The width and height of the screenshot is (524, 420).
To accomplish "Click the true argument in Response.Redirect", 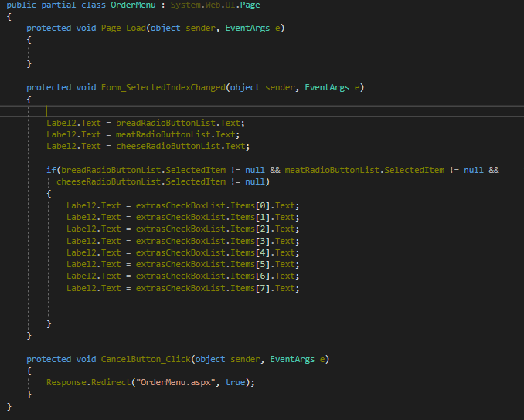I will tap(235, 382).
